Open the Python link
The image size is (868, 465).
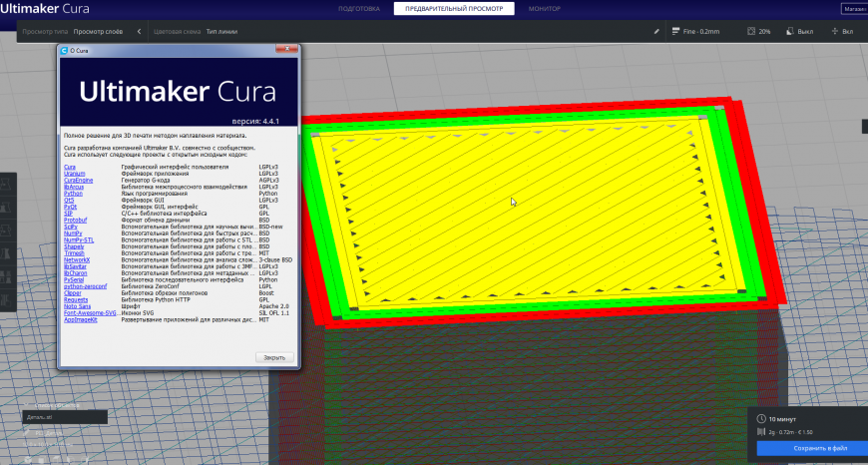(x=73, y=194)
